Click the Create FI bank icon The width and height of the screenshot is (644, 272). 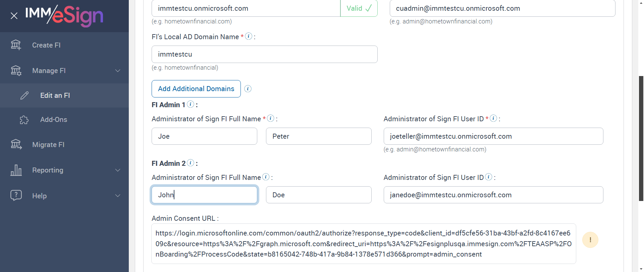pyautogui.click(x=16, y=45)
